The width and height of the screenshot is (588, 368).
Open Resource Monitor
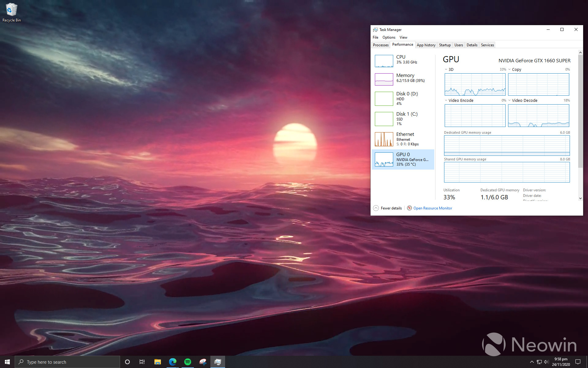432,208
